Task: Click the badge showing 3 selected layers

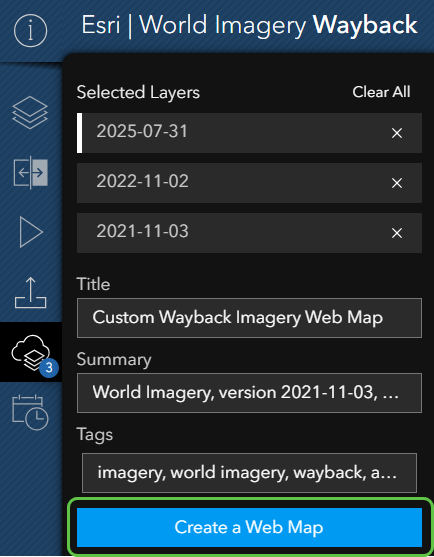Action: 49,367
